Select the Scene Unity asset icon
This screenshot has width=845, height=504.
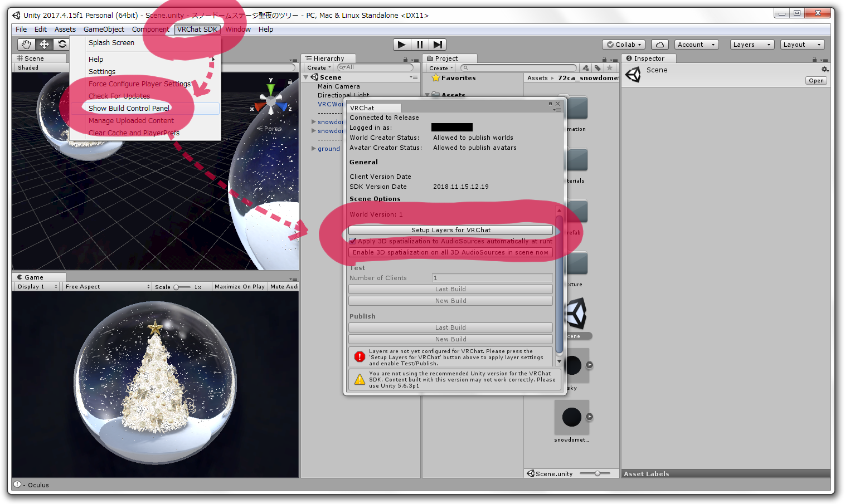click(x=576, y=314)
